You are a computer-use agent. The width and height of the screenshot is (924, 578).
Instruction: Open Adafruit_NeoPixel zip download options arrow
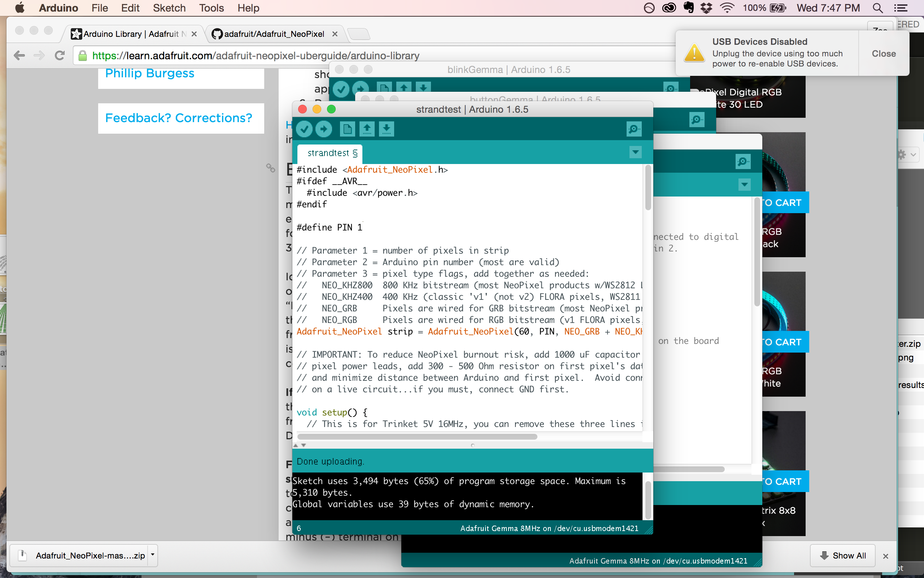click(153, 555)
